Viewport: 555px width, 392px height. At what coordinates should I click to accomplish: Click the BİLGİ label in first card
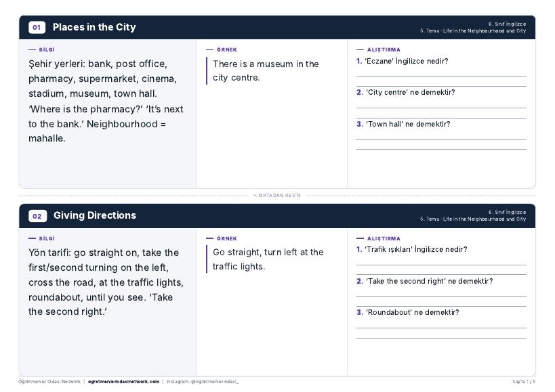coord(47,50)
